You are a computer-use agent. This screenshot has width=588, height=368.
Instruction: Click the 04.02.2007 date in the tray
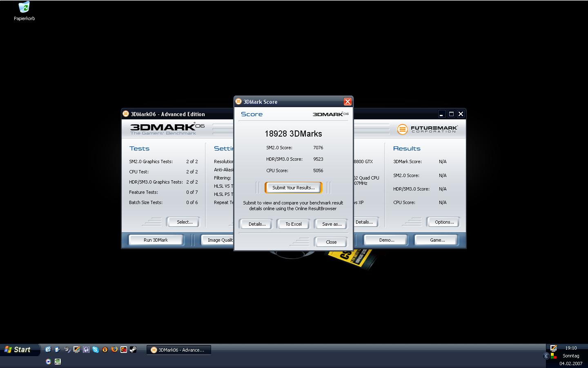[571, 364]
